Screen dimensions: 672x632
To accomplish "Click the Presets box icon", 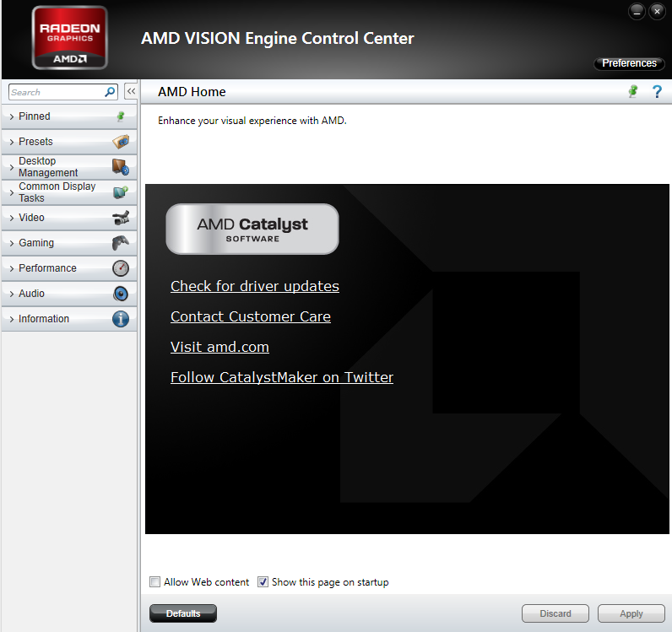I will 121,142.
